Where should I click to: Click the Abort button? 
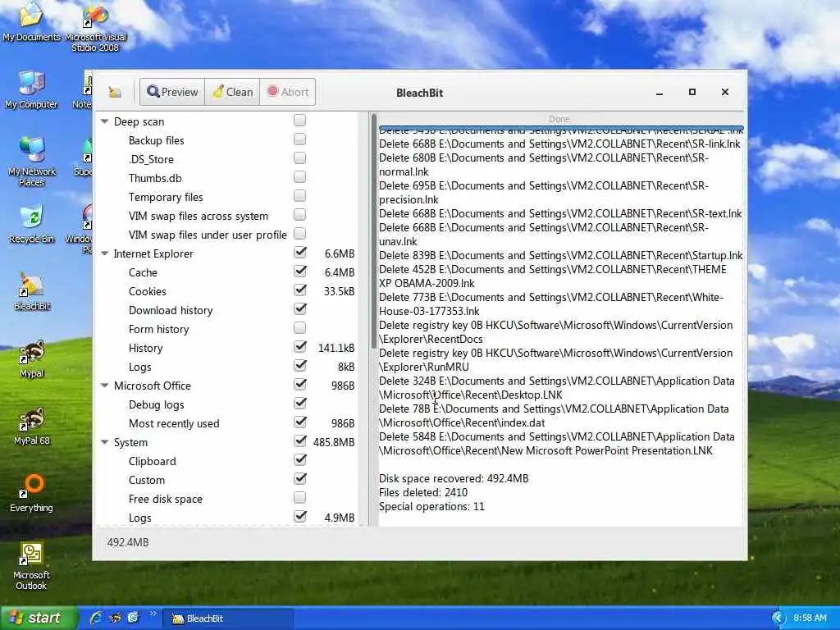pyautogui.click(x=288, y=92)
